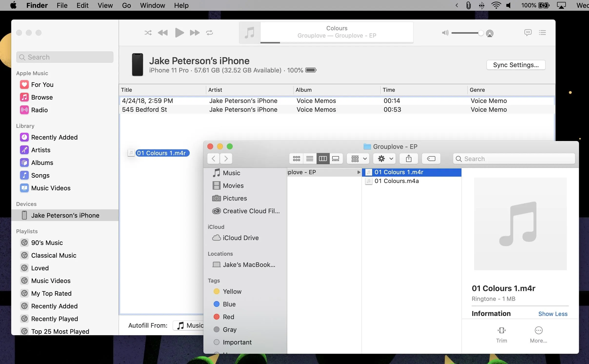Adjust the volume slider
This screenshot has height=364, width=589.
click(480, 33)
